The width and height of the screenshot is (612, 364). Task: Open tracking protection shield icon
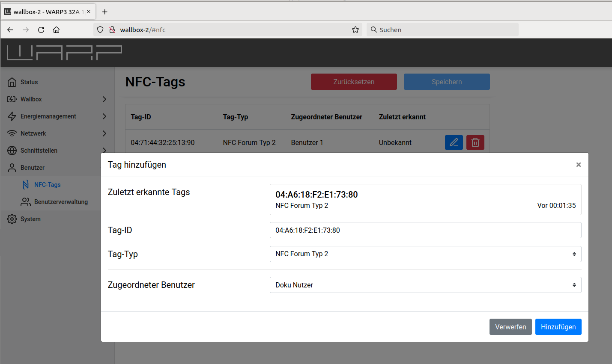pos(100,30)
